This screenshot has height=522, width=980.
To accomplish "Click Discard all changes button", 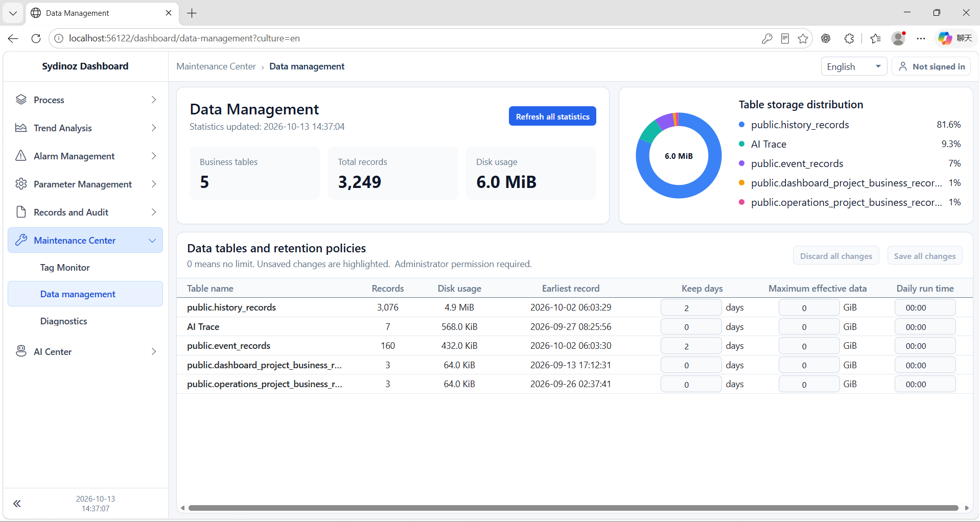I will point(836,256).
